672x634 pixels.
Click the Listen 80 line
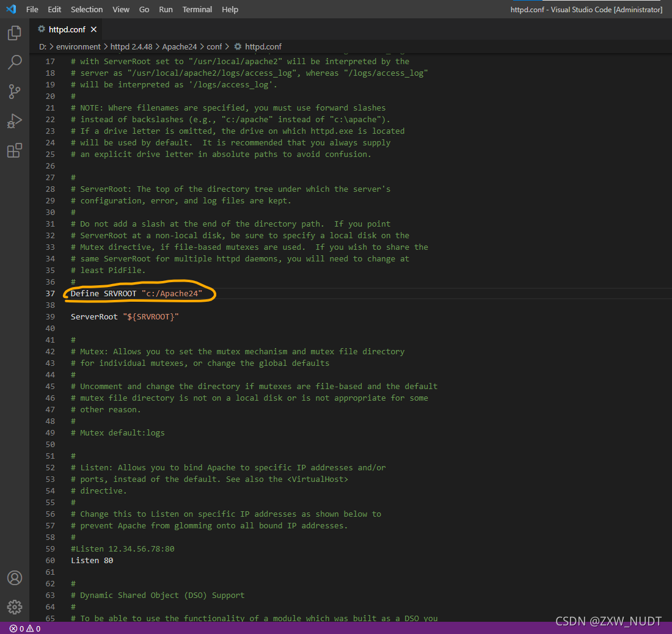92,560
